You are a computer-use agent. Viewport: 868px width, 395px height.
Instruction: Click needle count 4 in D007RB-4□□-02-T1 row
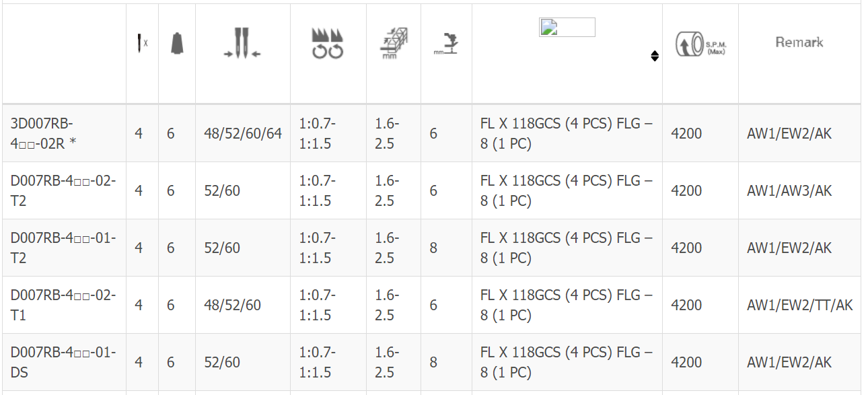[x=139, y=305]
